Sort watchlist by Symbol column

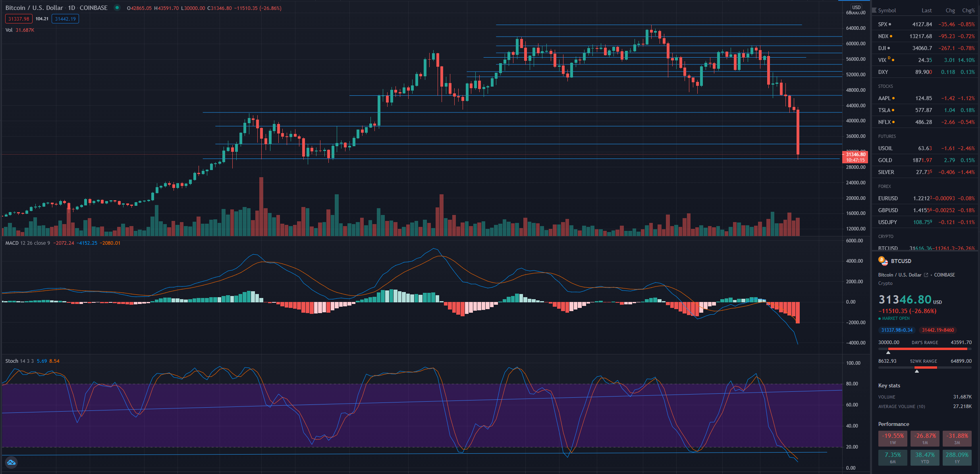(x=887, y=10)
